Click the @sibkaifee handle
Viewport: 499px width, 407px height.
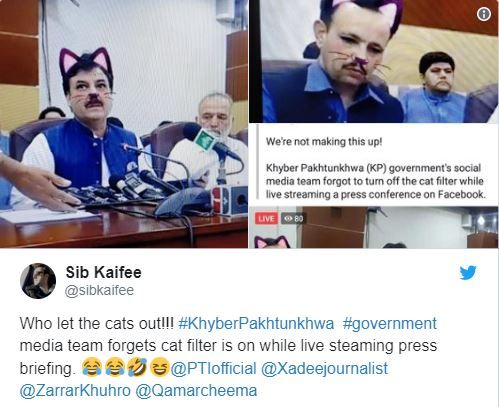click(x=99, y=290)
